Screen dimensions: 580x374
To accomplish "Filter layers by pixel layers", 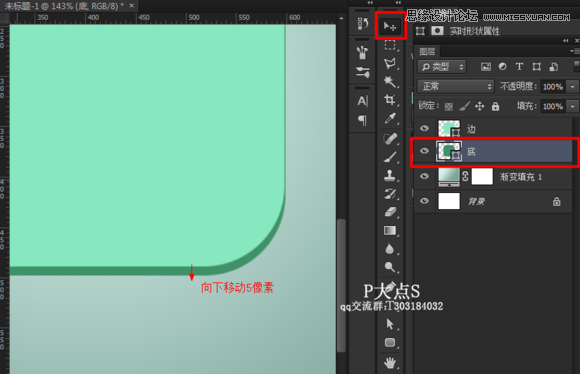I will tap(486, 67).
